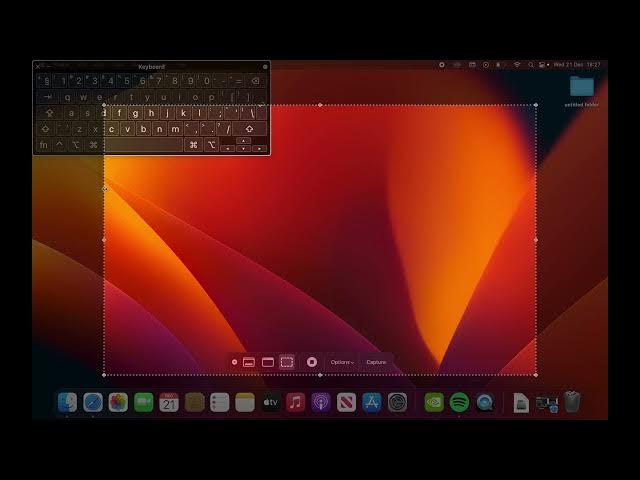Click the 'f' key on Keyboard viewer
The height and width of the screenshot is (480, 640).
click(119, 113)
